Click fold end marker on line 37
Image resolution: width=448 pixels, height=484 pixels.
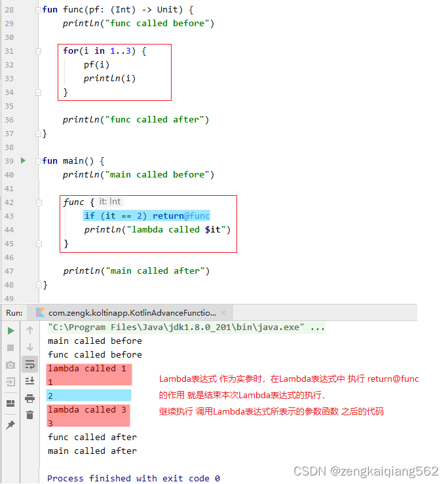pyautogui.click(x=38, y=134)
